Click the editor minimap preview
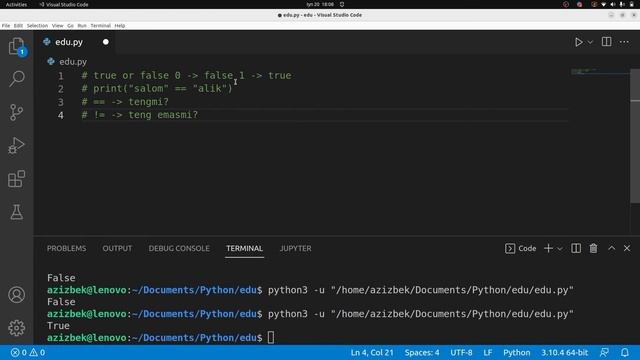640x360 pixels. click(x=599, y=71)
